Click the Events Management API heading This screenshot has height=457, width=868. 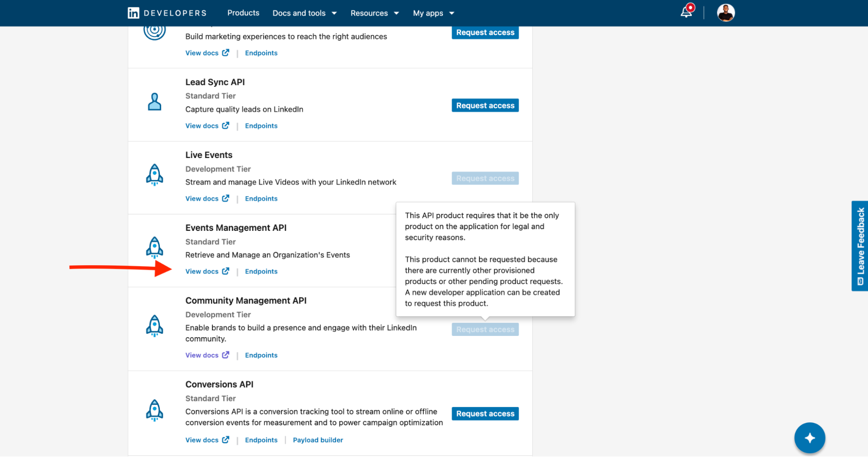tap(236, 228)
